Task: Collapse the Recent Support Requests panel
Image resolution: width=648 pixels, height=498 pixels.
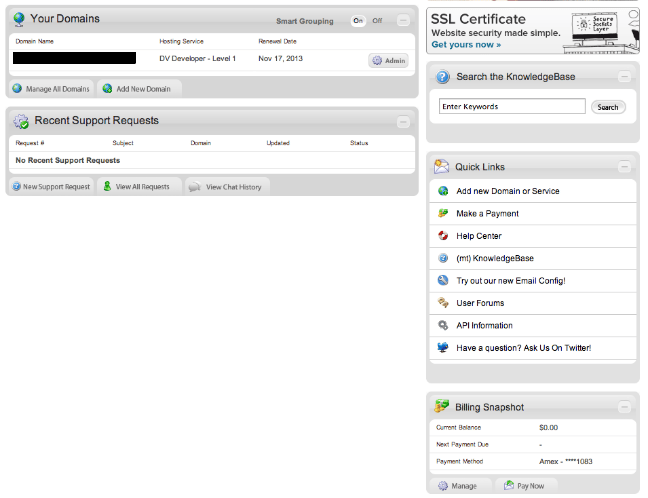Action: [403, 122]
